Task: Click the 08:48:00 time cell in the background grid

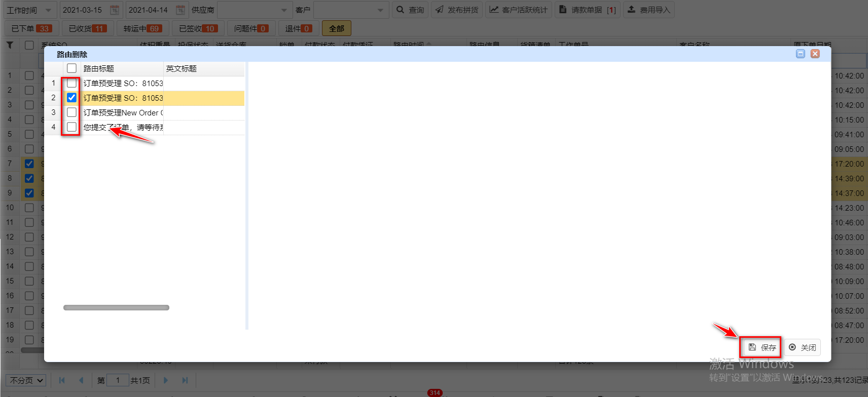Action: [849, 267]
